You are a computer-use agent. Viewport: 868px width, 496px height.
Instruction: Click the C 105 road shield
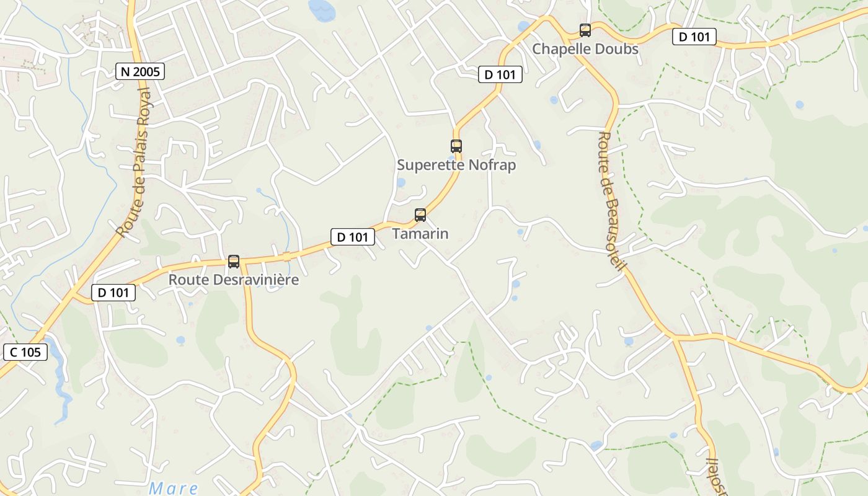(x=25, y=353)
